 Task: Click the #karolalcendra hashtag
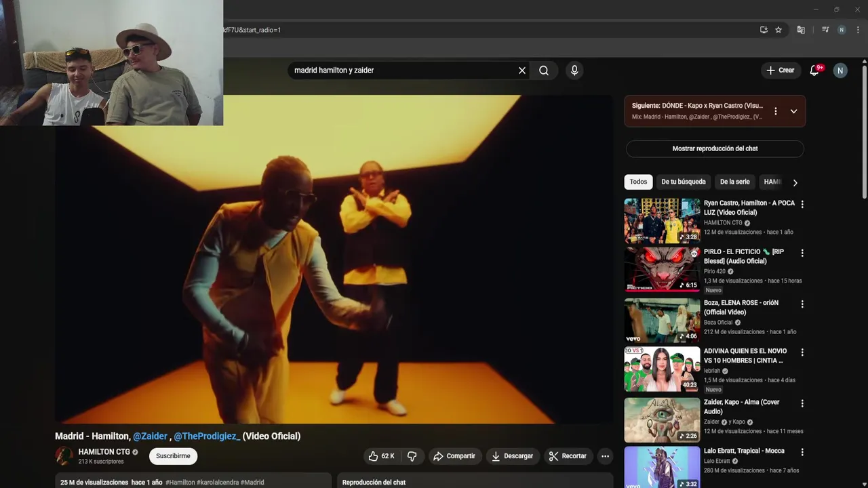point(218,483)
